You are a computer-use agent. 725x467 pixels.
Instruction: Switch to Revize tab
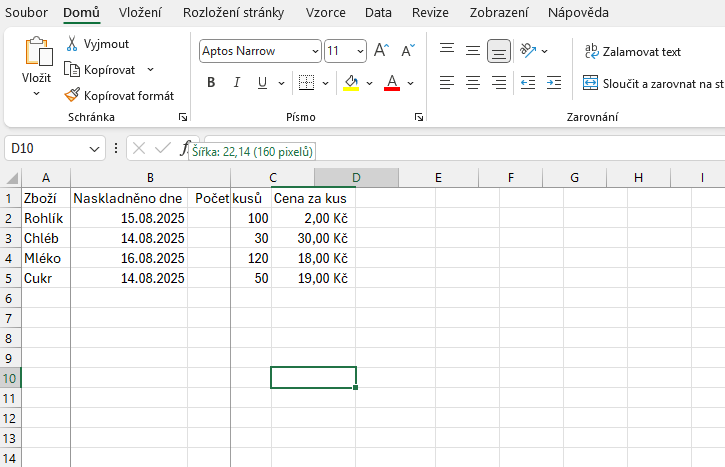click(x=430, y=12)
